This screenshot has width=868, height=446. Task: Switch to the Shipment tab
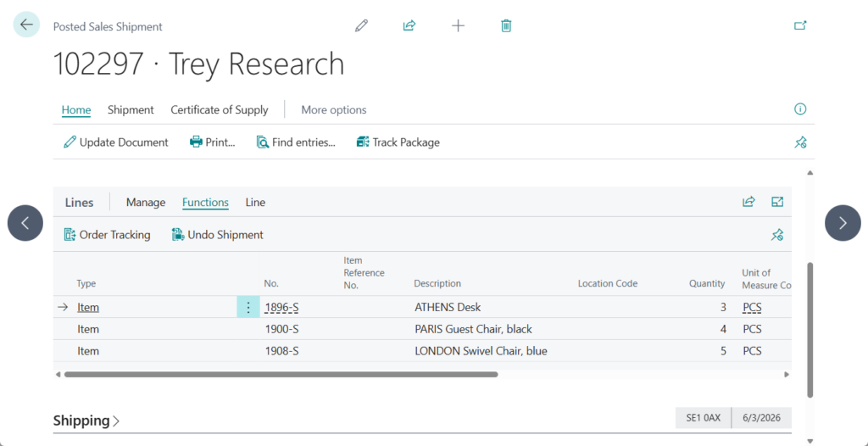131,110
